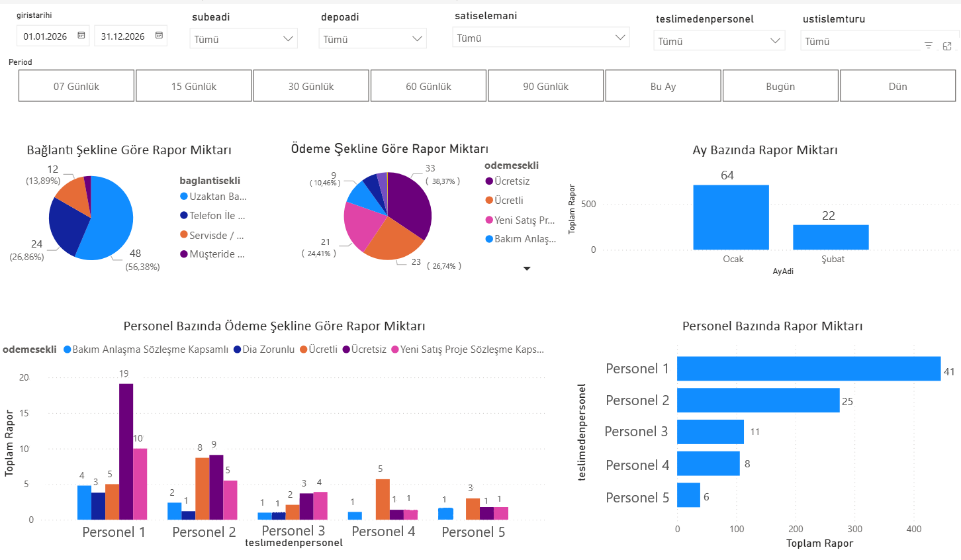Click the 01.01.2026 start date field

click(x=45, y=36)
